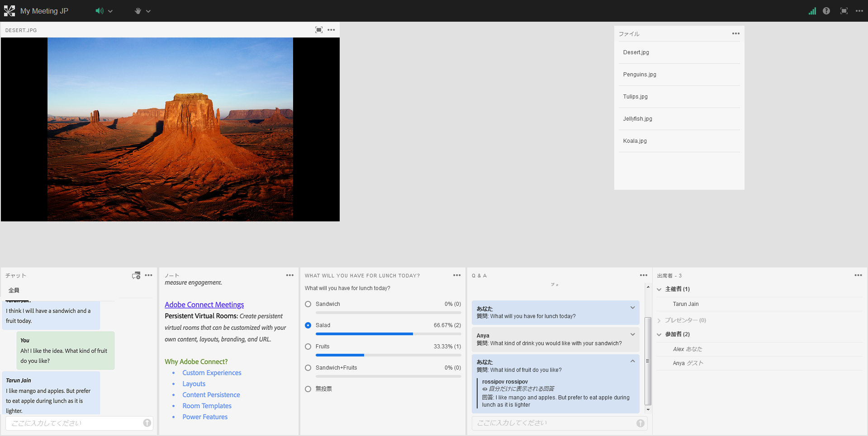This screenshot has height=436, width=868.
Task: Open the DESERT.JPG pod options menu
Action: (332, 30)
